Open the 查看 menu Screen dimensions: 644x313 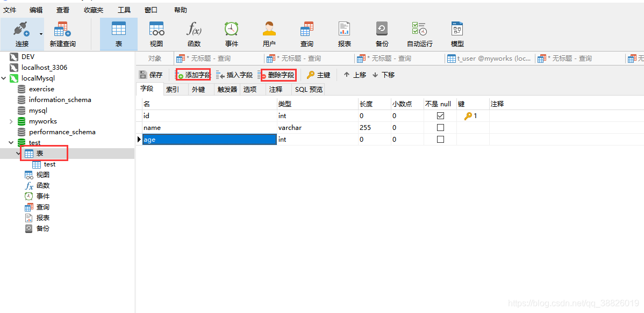point(63,10)
